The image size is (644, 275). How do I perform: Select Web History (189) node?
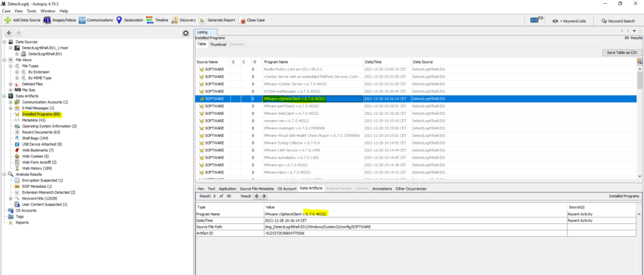[37, 168]
